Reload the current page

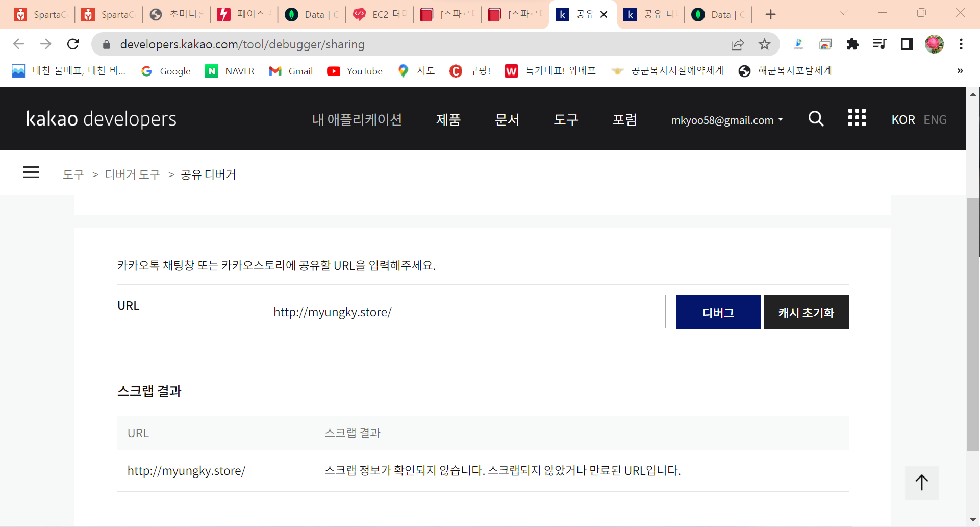73,44
